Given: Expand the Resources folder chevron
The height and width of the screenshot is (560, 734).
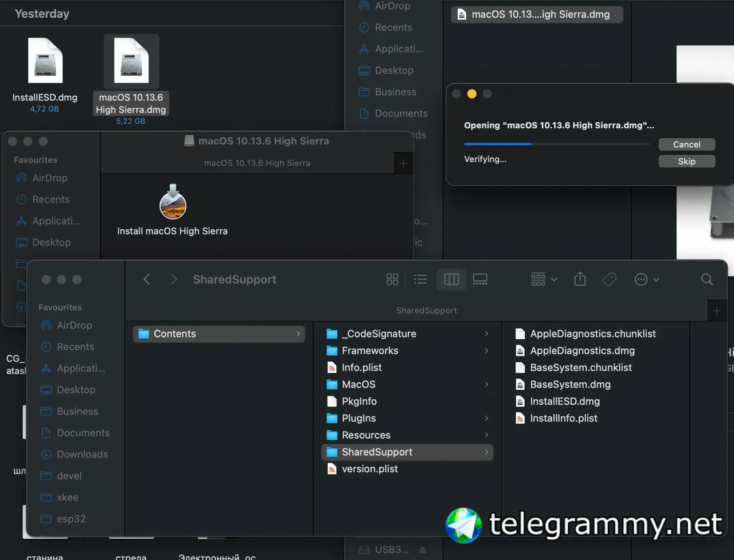Looking at the screenshot, I should [x=486, y=435].
